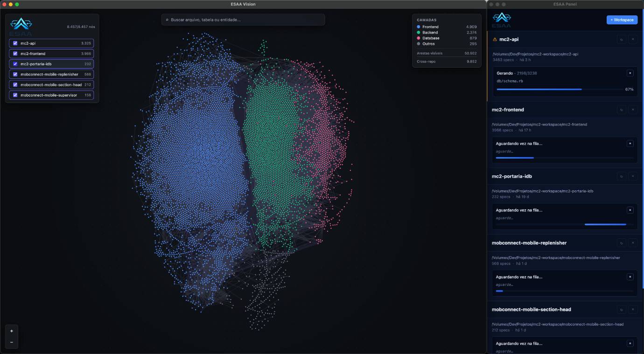Click the pink Database legend dot
This screenshot has height=354, width=644.
pos(419,38)
